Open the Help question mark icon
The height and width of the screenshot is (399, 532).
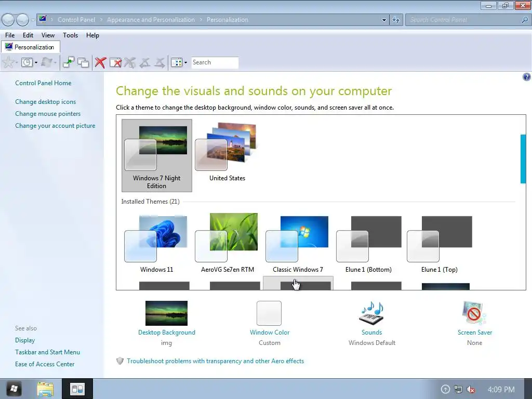526,77
